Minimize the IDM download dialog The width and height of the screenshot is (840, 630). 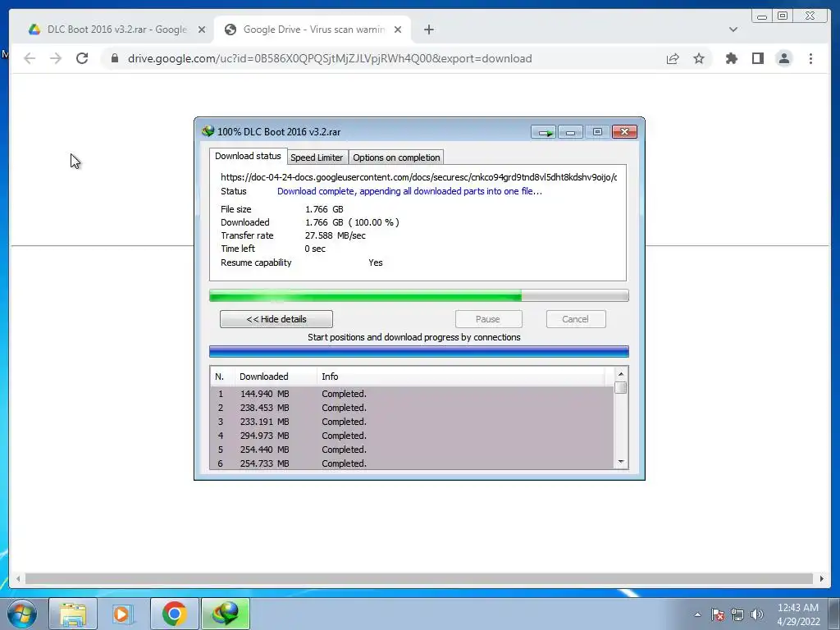(571, 132)
